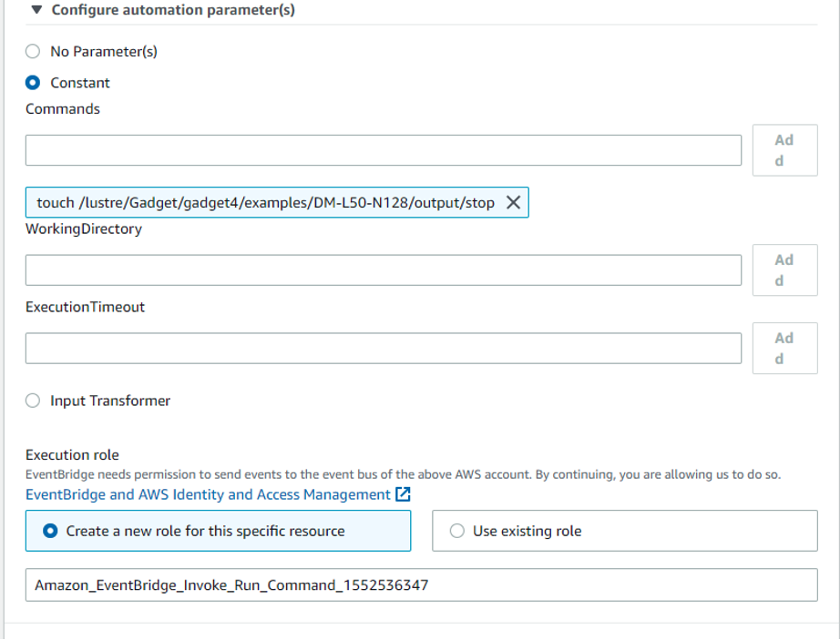840x640 pixels.
Task: Click Add beside WorkingDirectory
Action: [784, 269]
